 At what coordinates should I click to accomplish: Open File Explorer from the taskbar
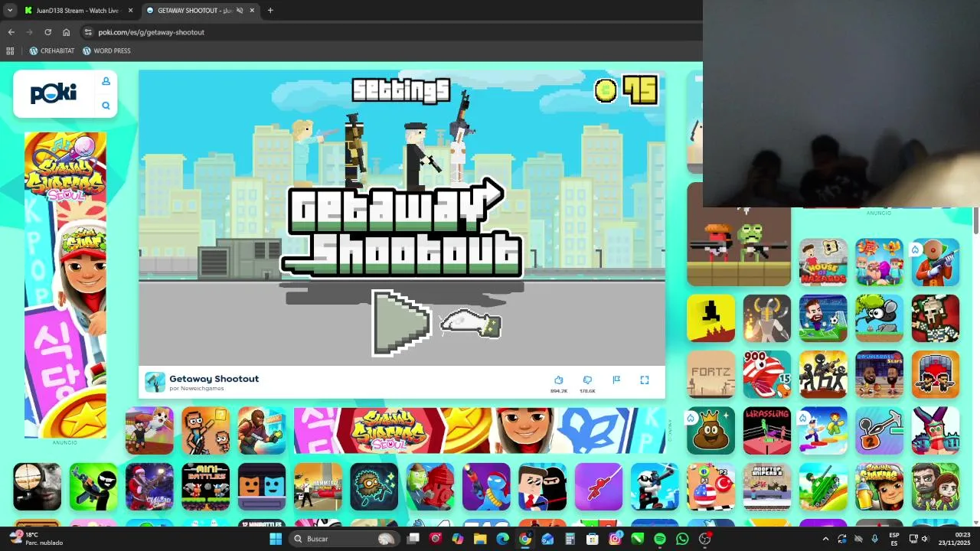[480, 539]
